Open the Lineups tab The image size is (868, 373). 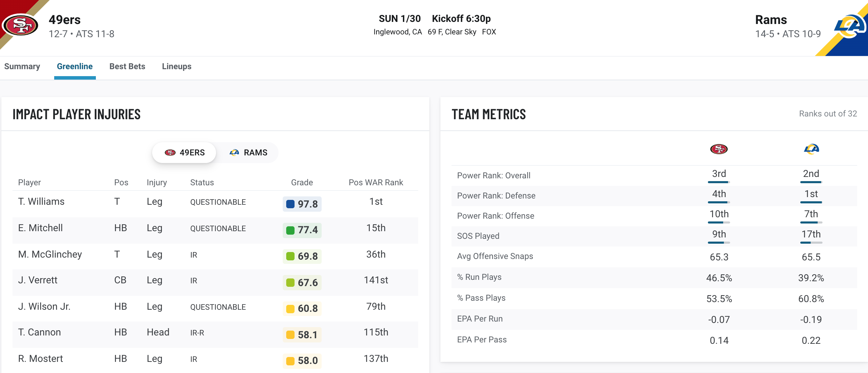pos(176,66)
